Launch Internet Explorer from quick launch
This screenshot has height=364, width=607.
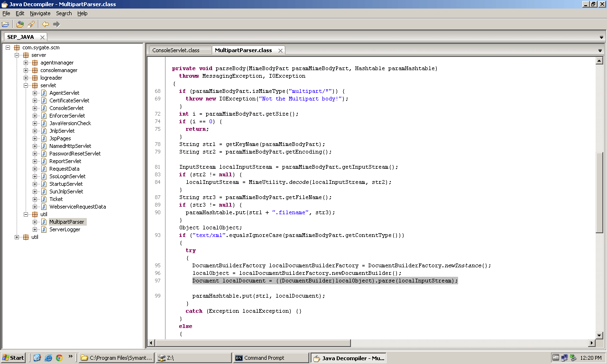coord(48,358)
